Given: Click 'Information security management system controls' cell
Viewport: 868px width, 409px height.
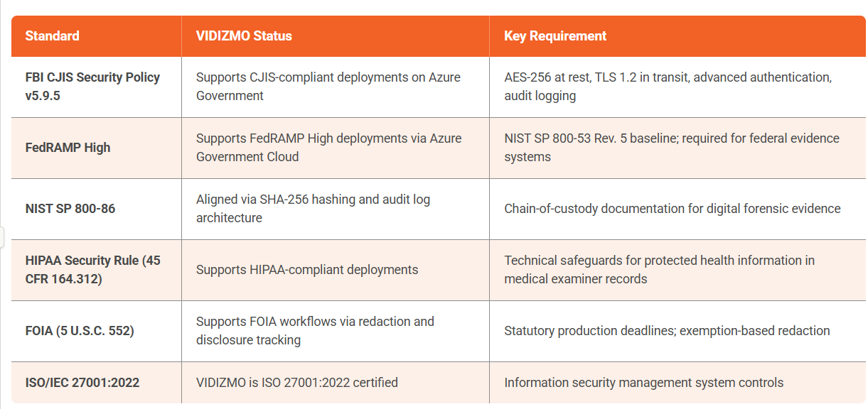Looking at the screenshot, I should tap(677, 383).
